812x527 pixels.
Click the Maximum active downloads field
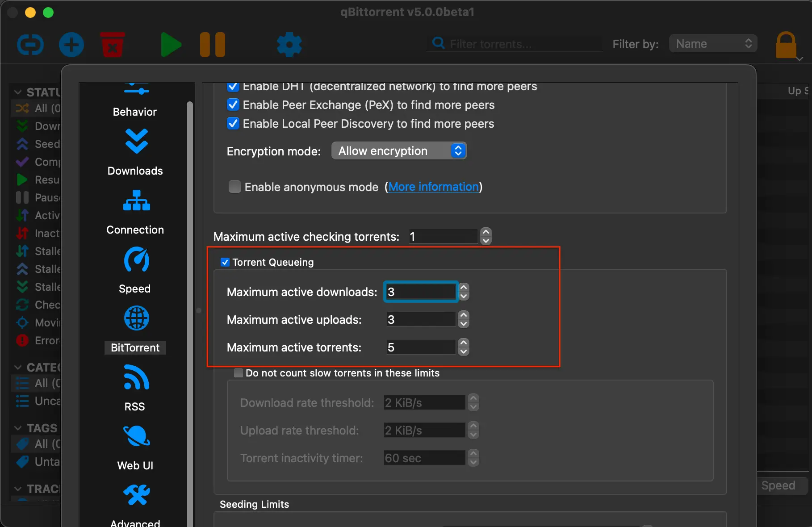421,292
